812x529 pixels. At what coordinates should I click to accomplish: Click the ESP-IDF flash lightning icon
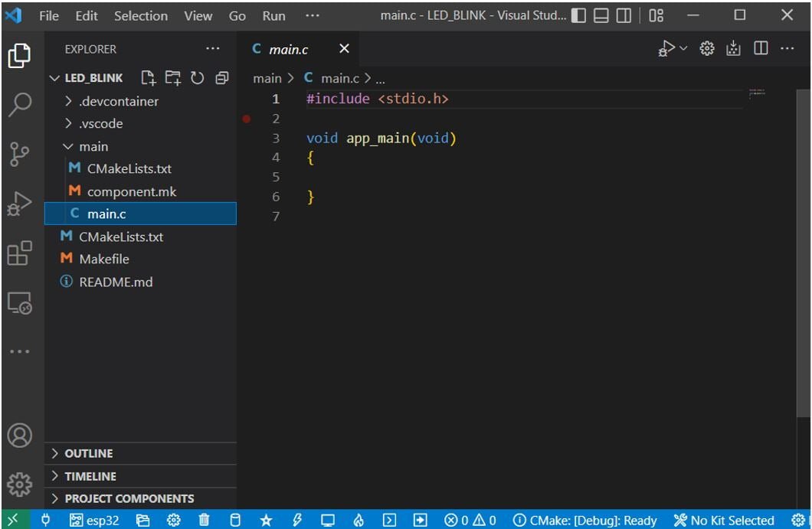coord(297,521)
